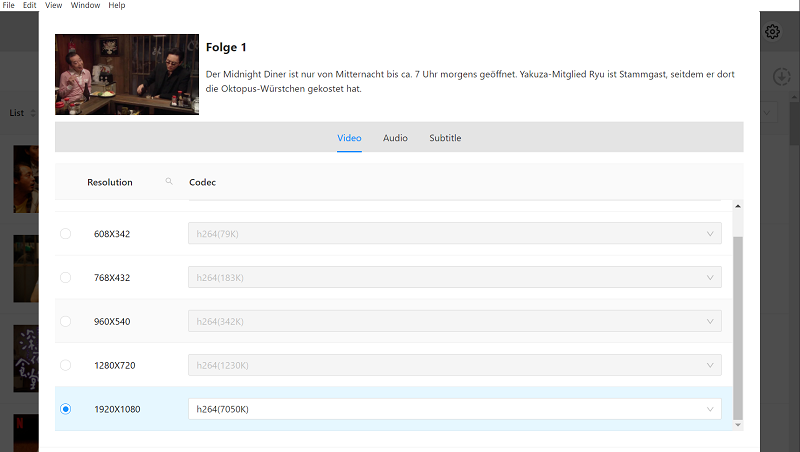Open the h264(7050K) codec dropdown
This screenshot has height=452, width=800.
click(455, 409)
